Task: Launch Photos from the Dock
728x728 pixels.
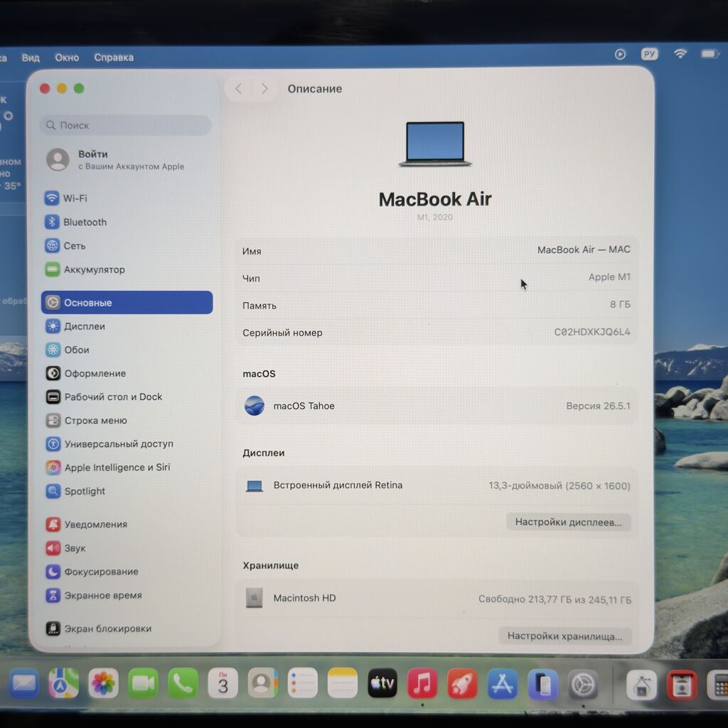Action: coord(103,683)
